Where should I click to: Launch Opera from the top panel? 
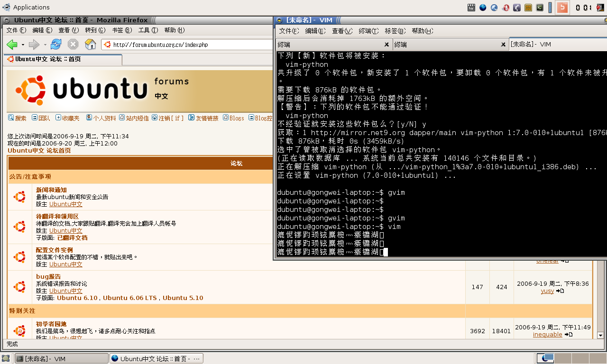pyautogui.click(x=506, y=7)
